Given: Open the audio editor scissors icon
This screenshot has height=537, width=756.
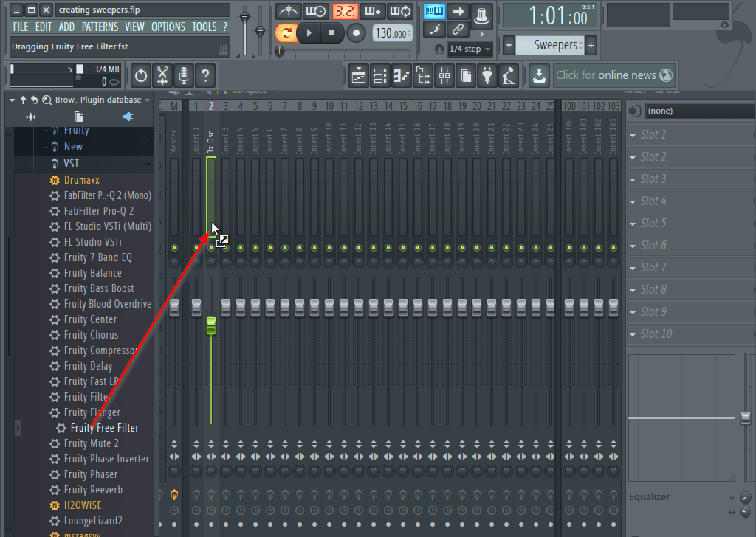Looking at the screenshot, I should point(162,76).
